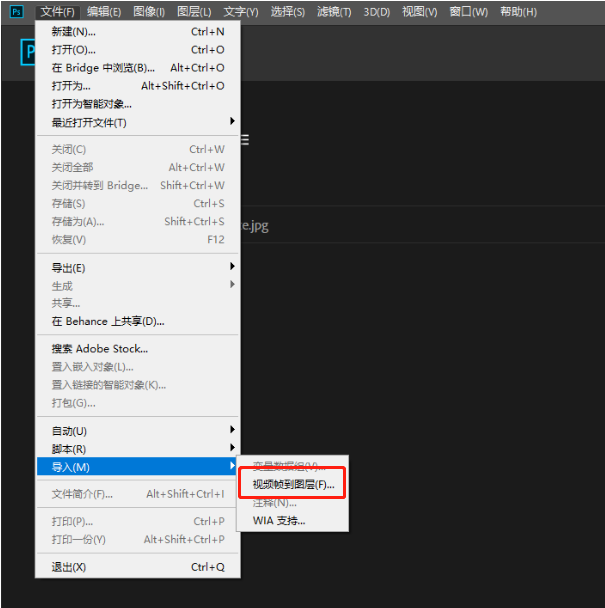Open the 图像(I) menu
Screen dimensions: 605x608
pos(149,12)
